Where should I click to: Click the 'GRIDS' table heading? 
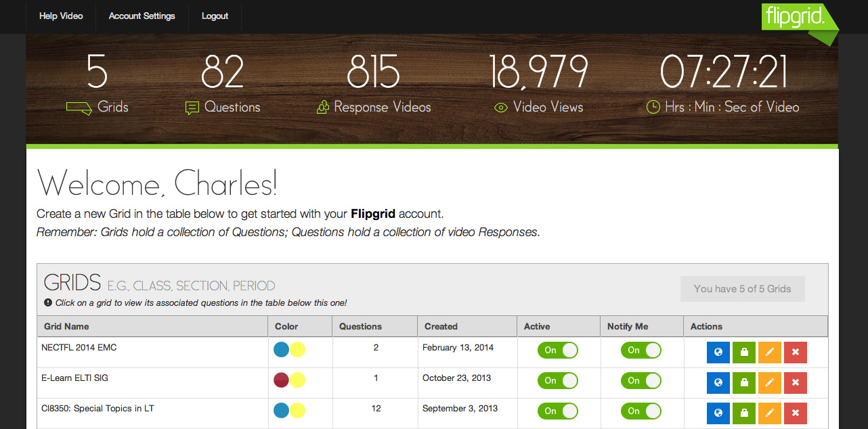pyautogui.click(x=72, y=282)
